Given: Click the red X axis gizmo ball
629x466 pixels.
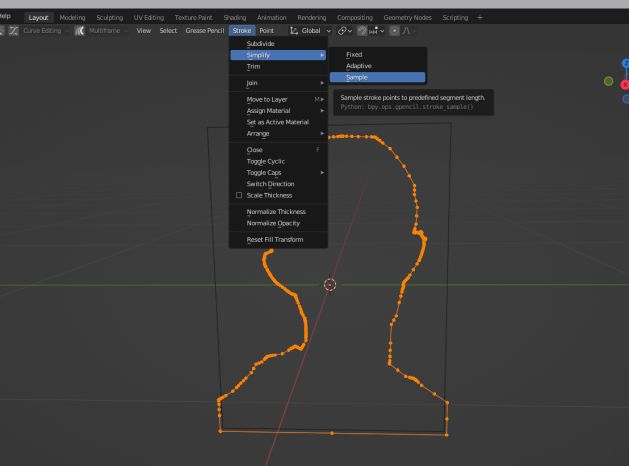Looking at the screenshot, I should tap(625, 85).
